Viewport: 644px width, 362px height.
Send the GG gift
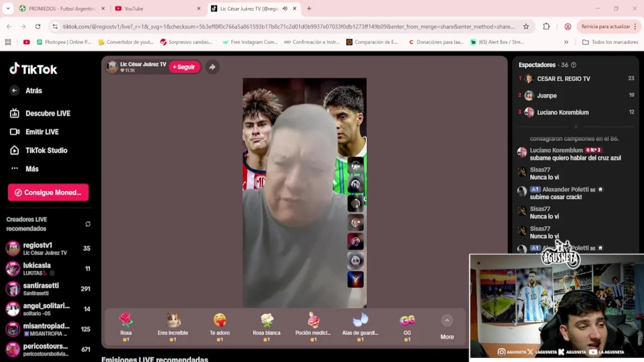point(407,327)
